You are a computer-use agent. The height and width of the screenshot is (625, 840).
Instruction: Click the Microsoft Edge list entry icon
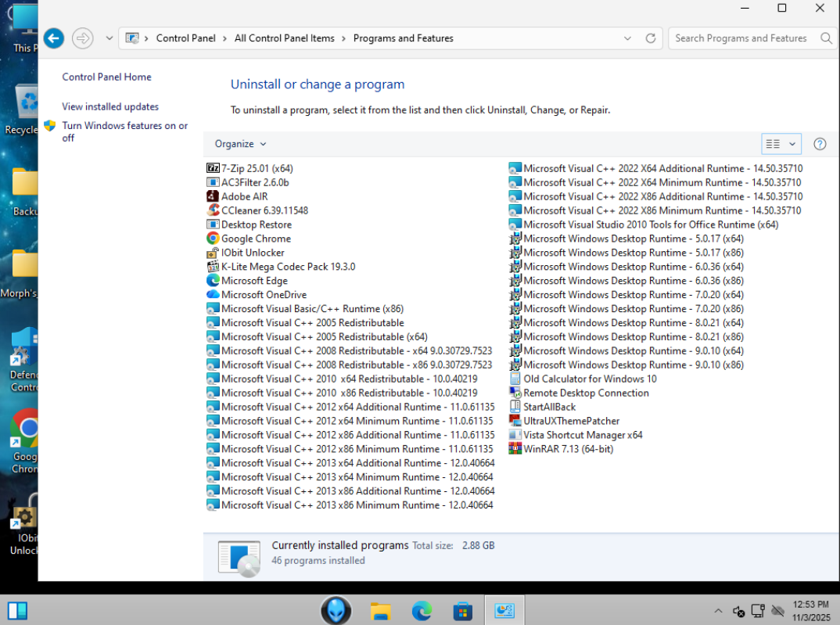[x=213, y=281]
